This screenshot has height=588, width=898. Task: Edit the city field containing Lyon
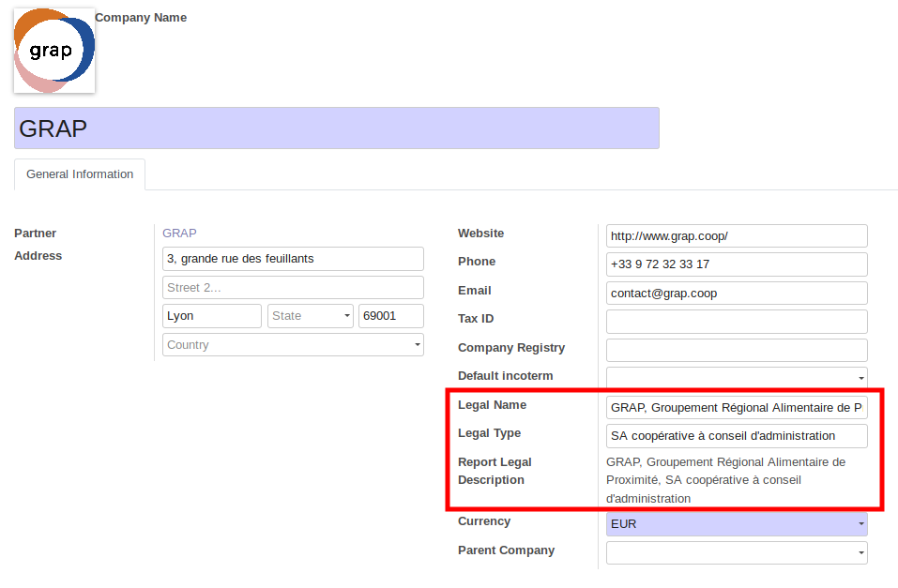pyautogui.click(x=212, y=316)
